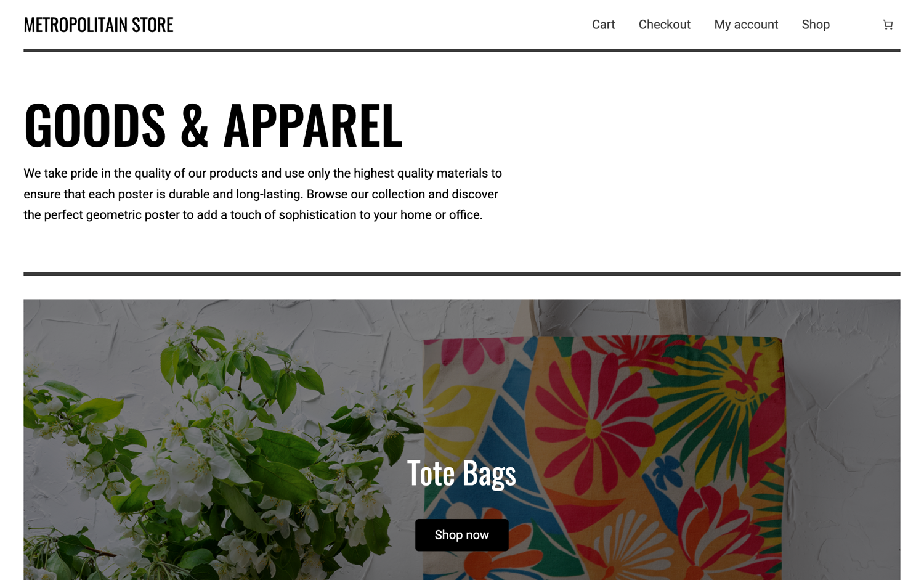
Task: Click the gray textured wall right of tote
Action: (x=844, y=431)
